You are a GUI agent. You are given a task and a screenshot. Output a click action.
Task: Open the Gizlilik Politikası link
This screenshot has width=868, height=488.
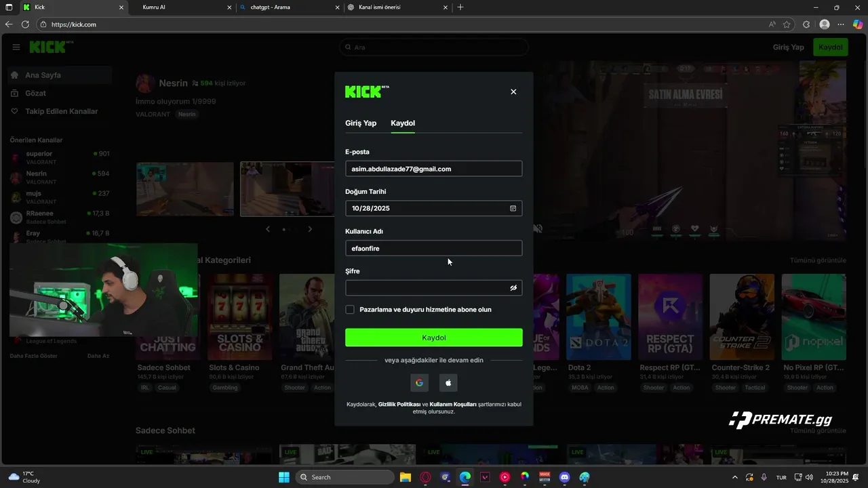pos(399,404)
